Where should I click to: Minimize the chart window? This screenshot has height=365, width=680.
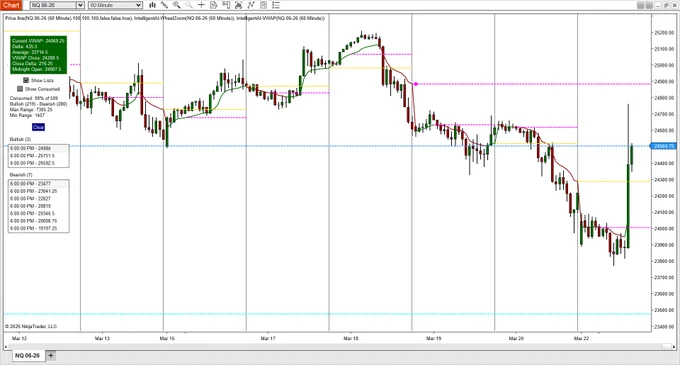[657, 5]
